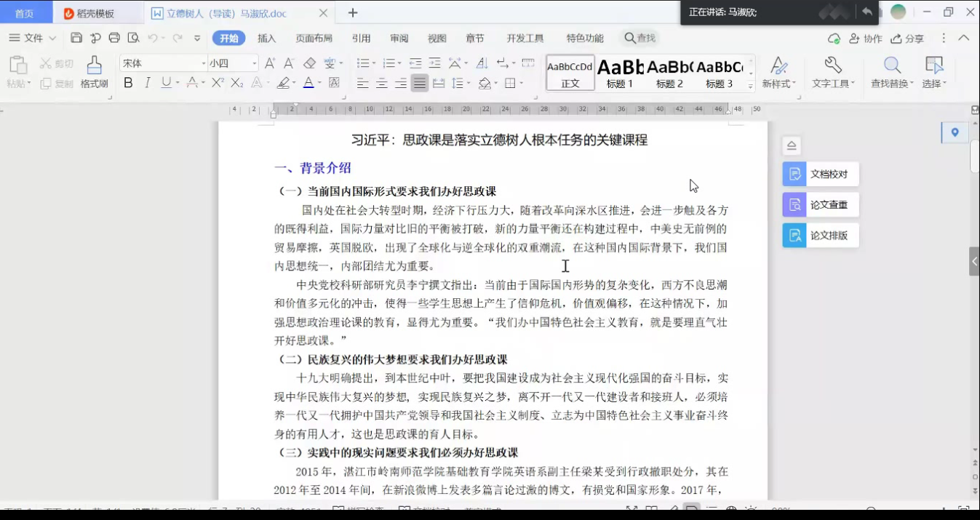Click the 分享 share button

[908, 39]
